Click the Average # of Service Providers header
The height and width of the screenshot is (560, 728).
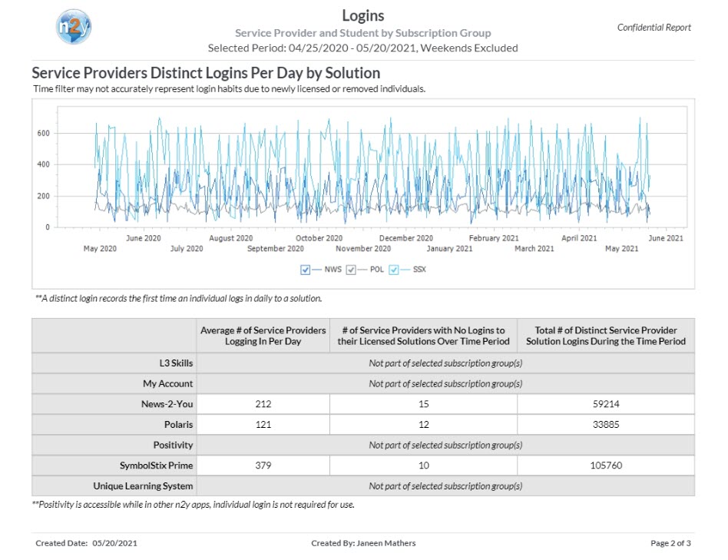263,336
